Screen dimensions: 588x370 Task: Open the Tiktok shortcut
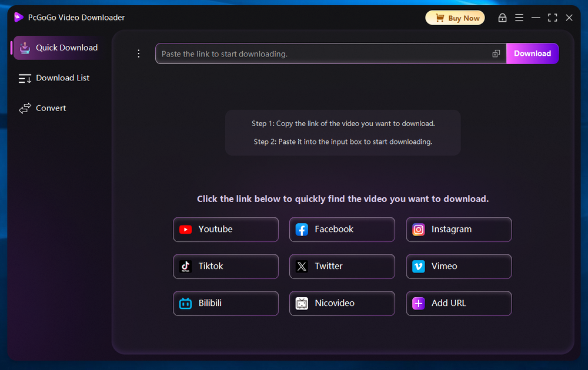tap(226, 266)
